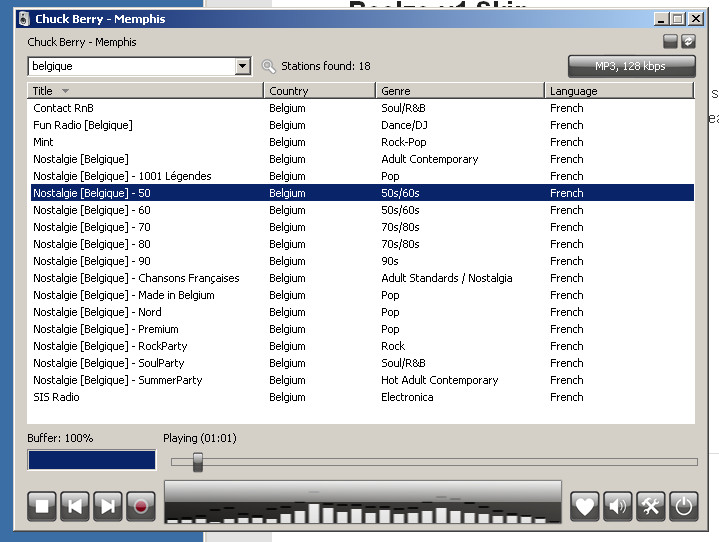Click the audio spectrum visualizer
This screenshot has width=719, height=542.
pos(363,502)
